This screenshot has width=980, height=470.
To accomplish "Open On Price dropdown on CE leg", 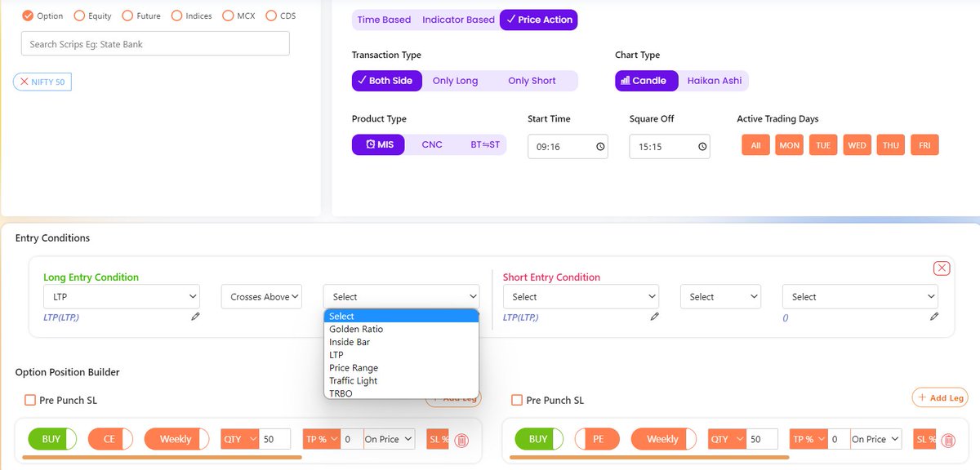I will click(389, 439).
